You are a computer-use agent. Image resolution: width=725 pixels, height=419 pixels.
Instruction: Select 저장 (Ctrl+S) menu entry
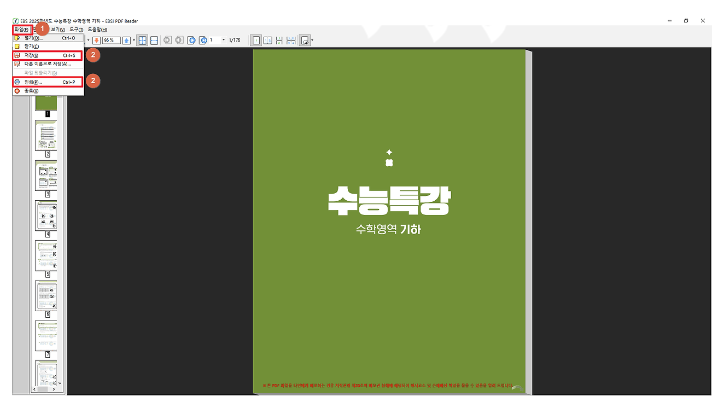pyautogui.click(x=48, y=55)
